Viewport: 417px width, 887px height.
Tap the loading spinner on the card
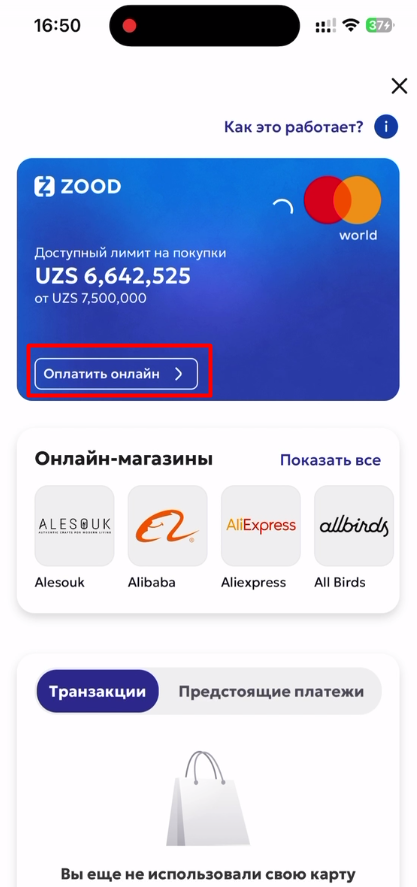coord(283,208)
